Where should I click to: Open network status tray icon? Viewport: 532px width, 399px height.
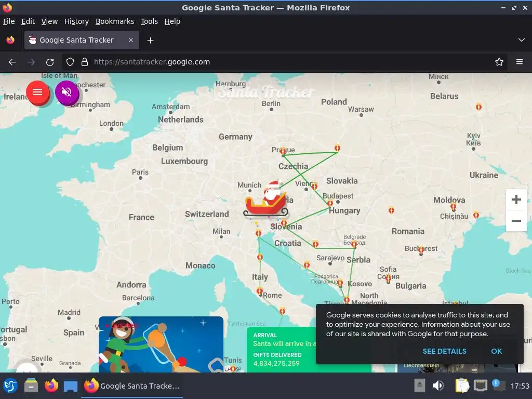[481, 386]
